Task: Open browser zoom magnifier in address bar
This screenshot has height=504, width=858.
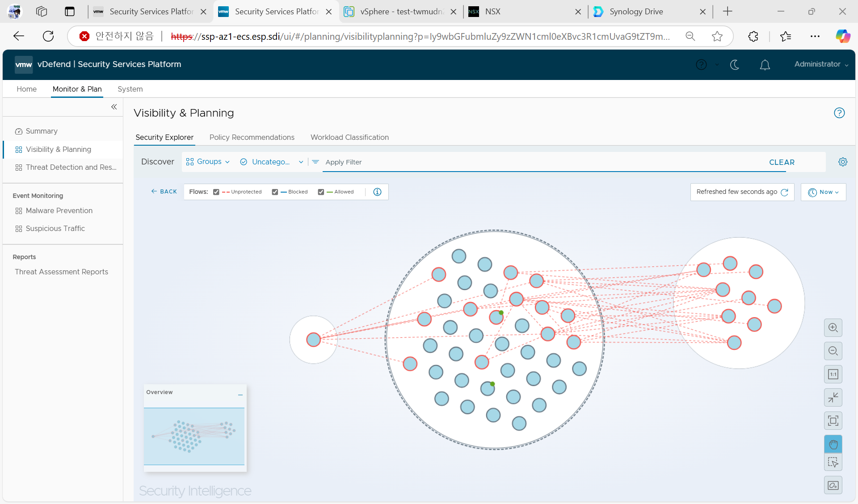Action: 690,36
